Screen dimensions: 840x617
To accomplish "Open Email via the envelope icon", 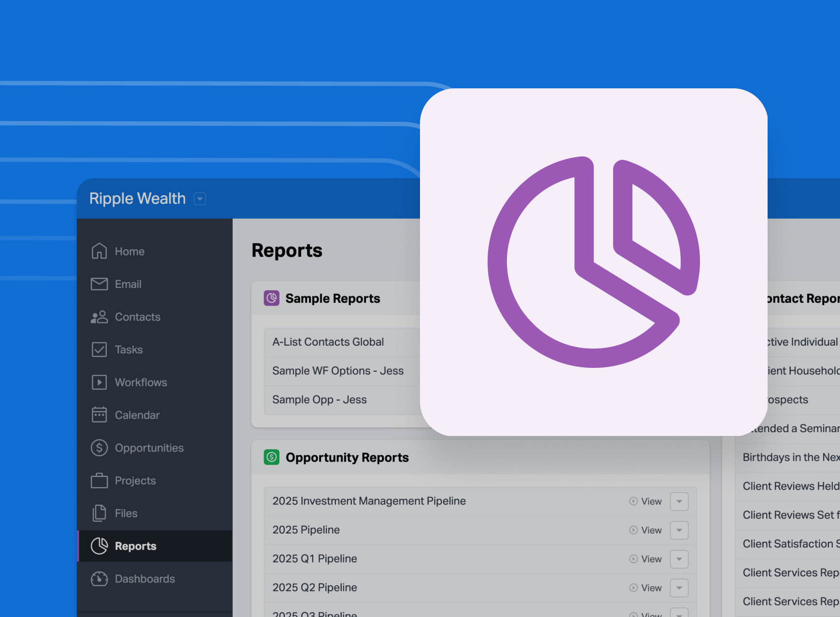I will click(x=99, y=284).
